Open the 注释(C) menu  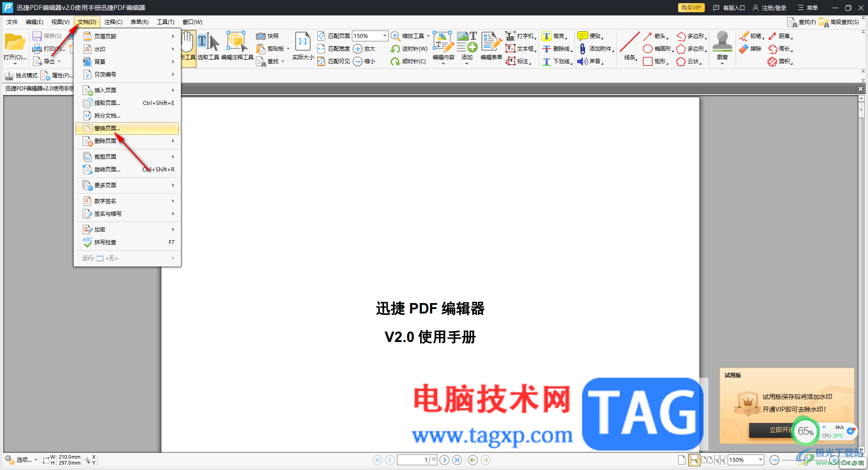pos(113,22)
